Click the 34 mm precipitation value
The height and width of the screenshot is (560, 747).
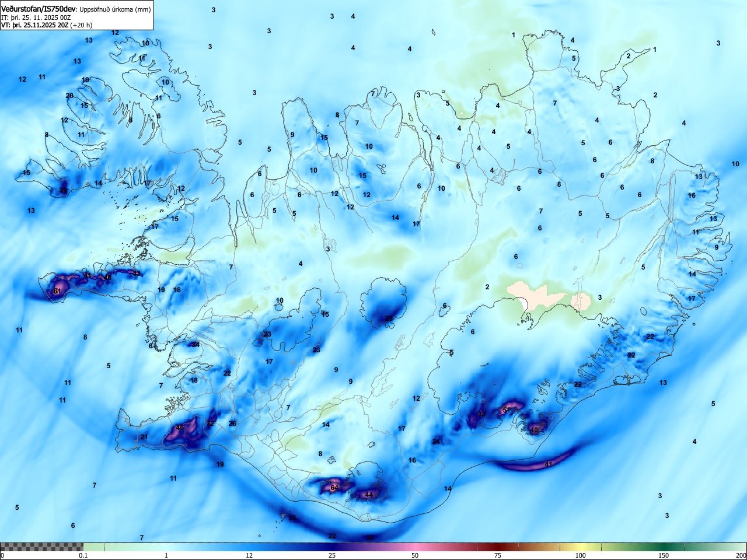196,345
